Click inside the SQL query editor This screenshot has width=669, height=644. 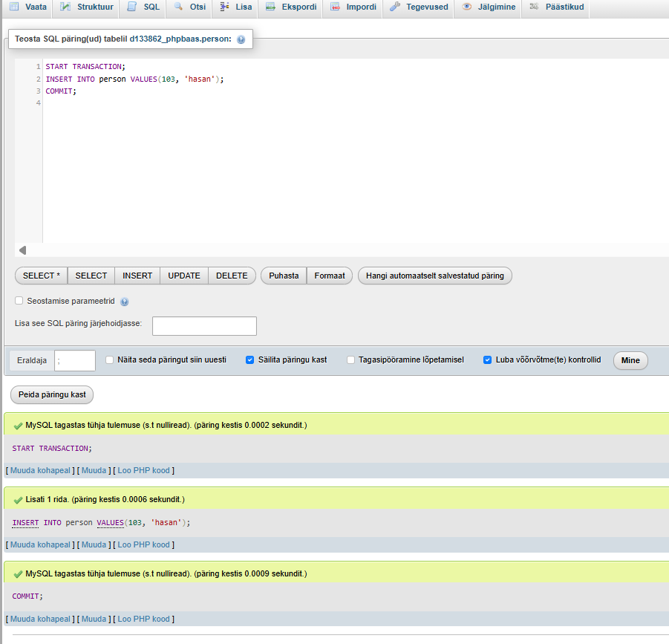click(x=356, y=151)
